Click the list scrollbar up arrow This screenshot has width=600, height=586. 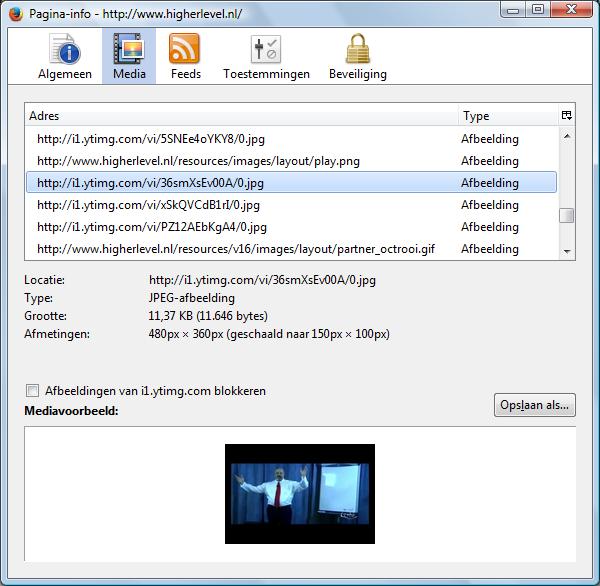(x=567, y=136)
